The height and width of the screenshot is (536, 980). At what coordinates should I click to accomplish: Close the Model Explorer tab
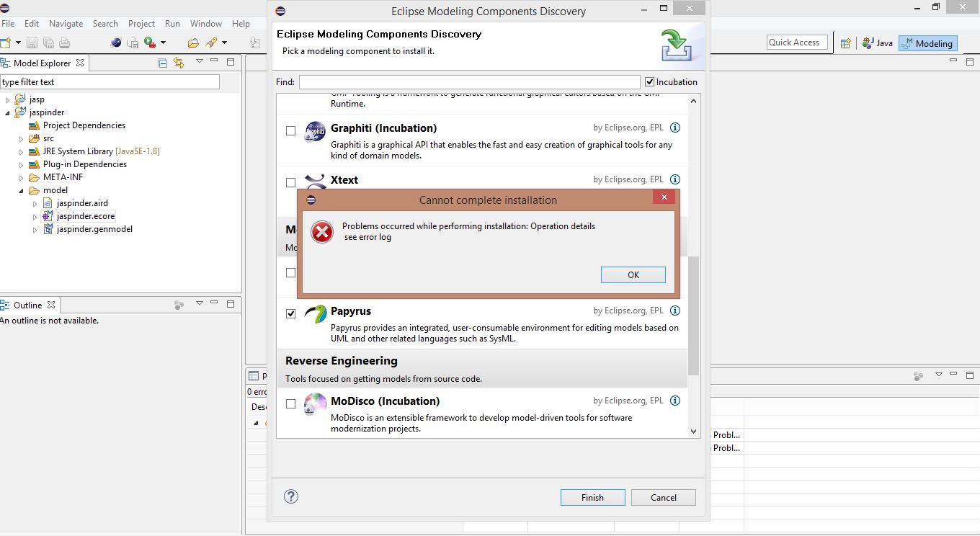[x=80, y=63]
